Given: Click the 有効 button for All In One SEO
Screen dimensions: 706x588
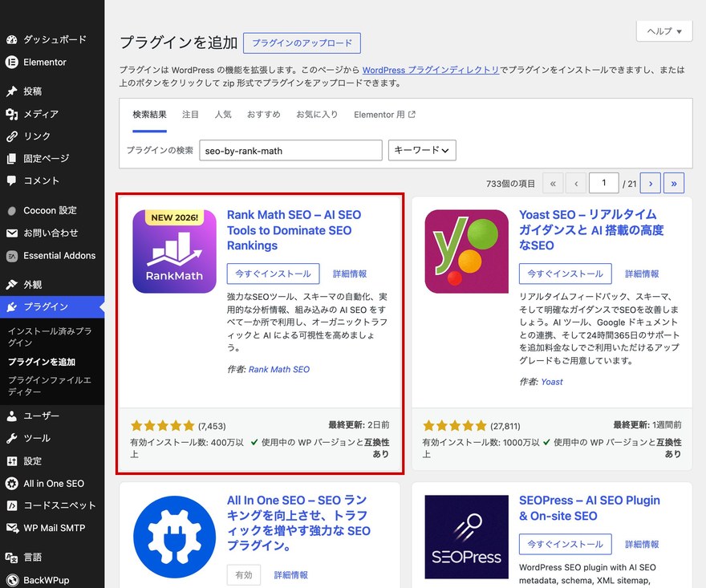Looking at the screenshot, I should click(244, 575).
